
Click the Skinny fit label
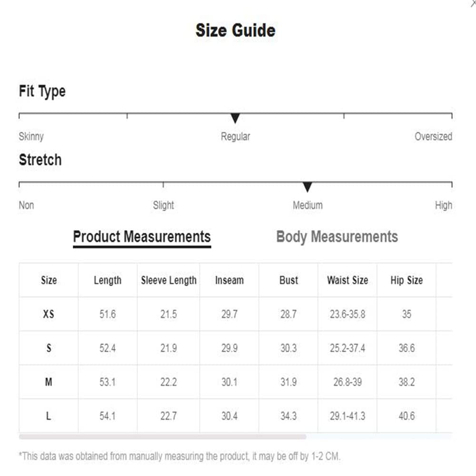point(31,137)
